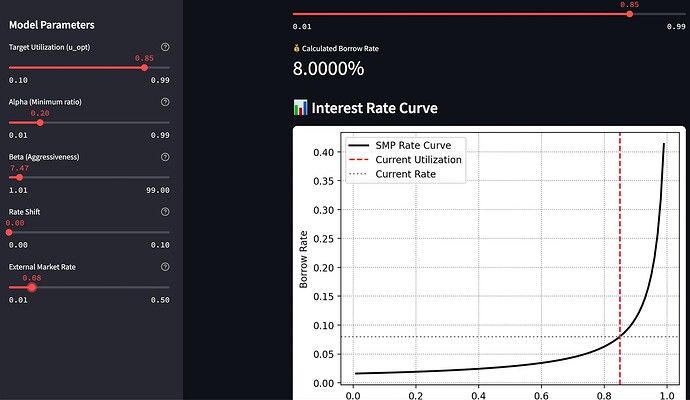Click the Borrow Rate axis label
Viewport: 690px width, 400px height.
point(303,260)
